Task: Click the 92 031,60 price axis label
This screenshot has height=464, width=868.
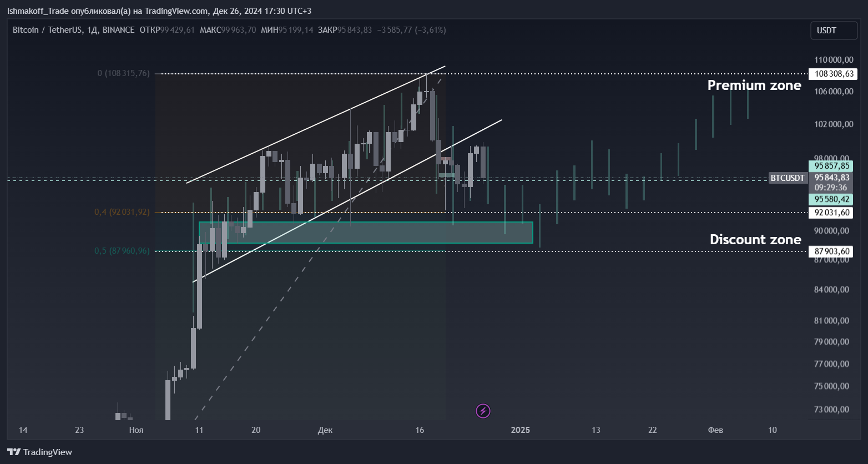Action: (832, 213)
